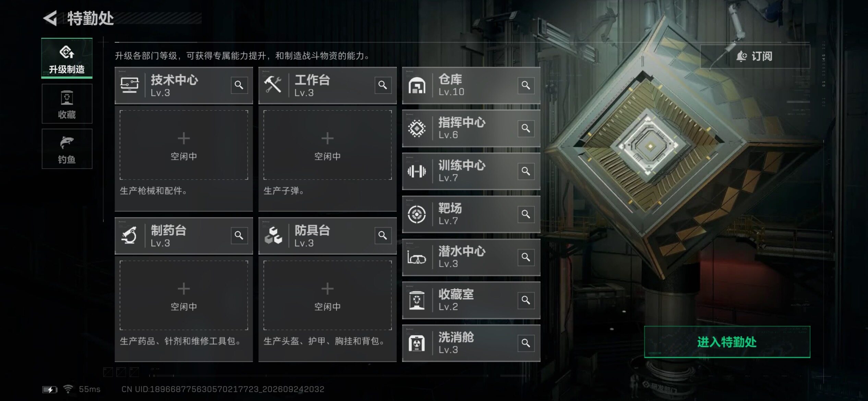Add production in idle 防具台 slot
The image size is (868, 401).
pos(327,295)
